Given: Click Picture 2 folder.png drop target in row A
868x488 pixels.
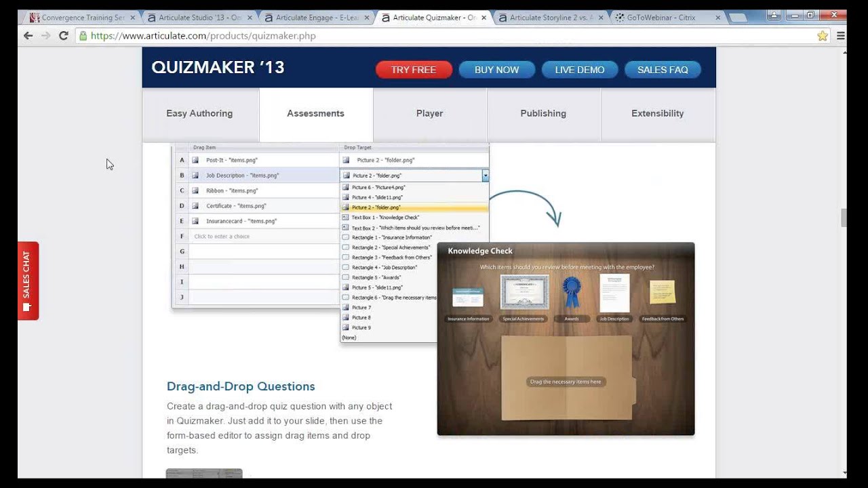Looking at the screenshot, I should 414,160.
